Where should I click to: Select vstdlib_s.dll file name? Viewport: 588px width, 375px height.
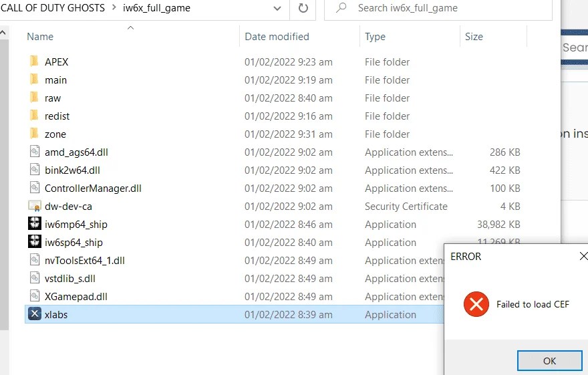(69, 279)
